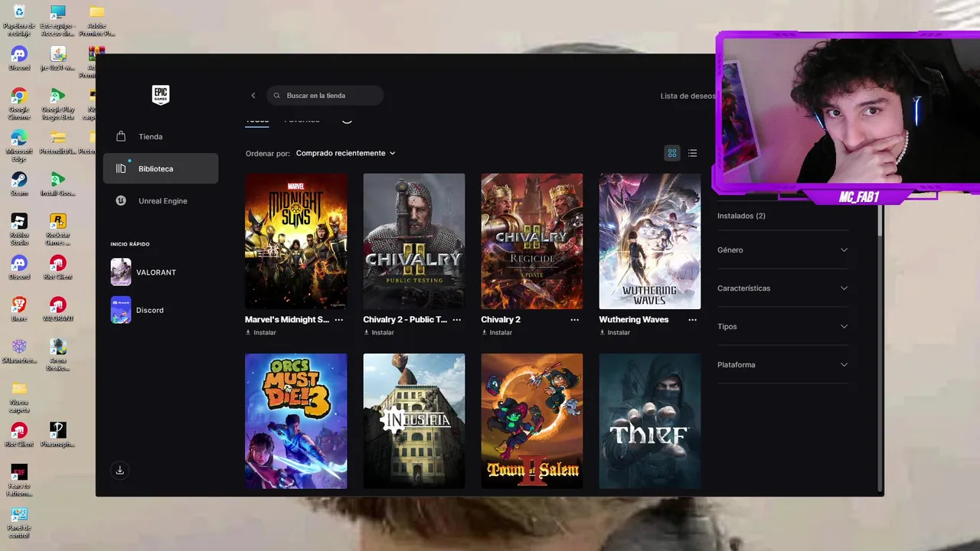Expand the Tipos filter

[782, 327]
